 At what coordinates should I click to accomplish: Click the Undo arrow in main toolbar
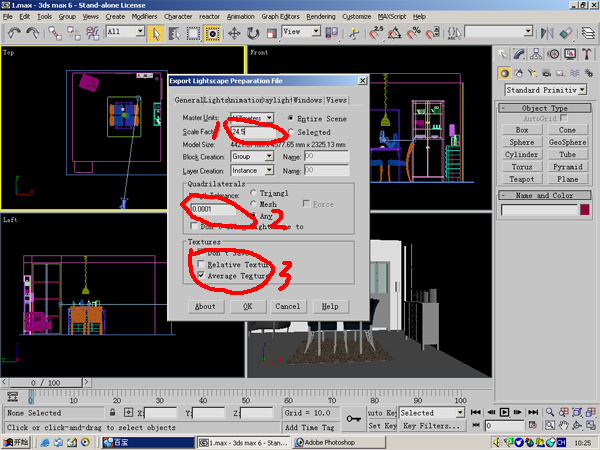click(x=14, y=33)
